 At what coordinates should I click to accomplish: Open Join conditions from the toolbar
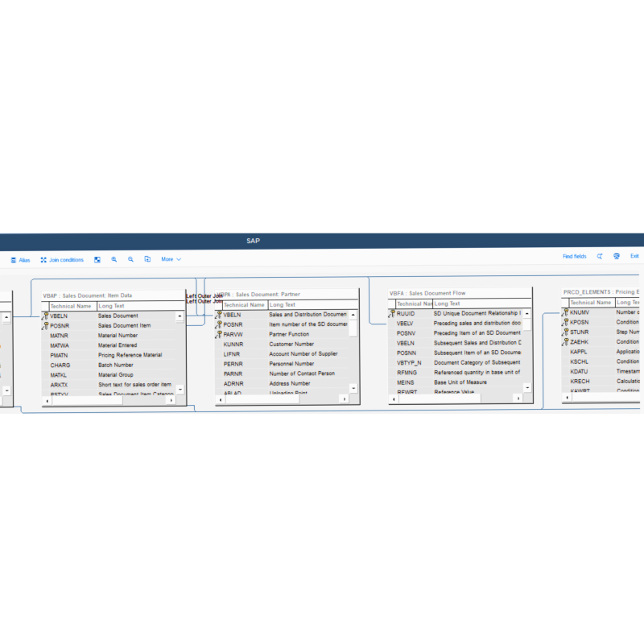(x=62, y=260)
